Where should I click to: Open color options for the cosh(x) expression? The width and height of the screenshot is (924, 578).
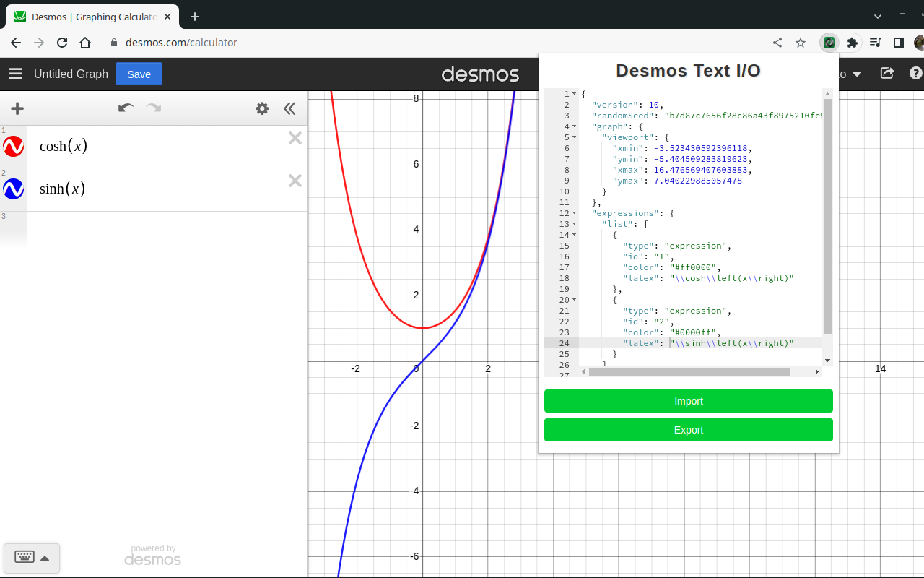pyautogui.click(x=13, y=146)
